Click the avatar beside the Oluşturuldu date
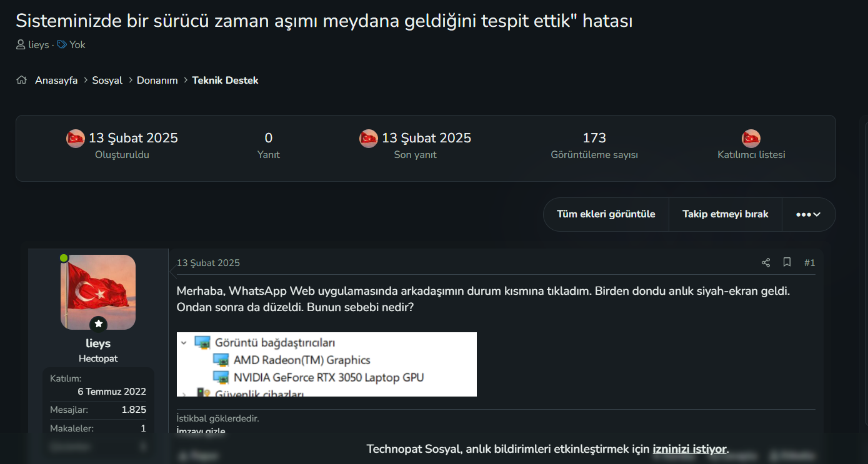Viewport: 868px width, 464px height. [x=76, y=138]
